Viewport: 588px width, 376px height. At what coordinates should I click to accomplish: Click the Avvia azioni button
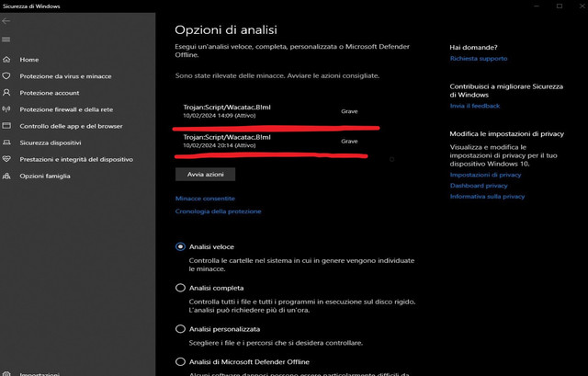[x=205, y=175]
